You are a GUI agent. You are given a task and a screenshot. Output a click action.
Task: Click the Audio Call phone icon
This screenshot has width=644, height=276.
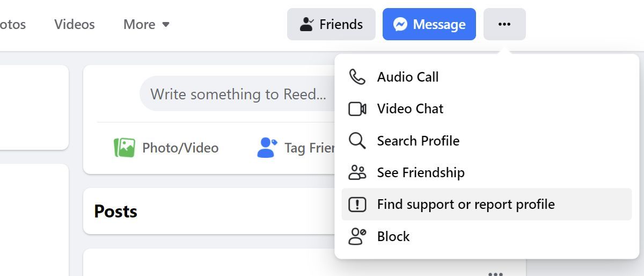tap(357, 77)
